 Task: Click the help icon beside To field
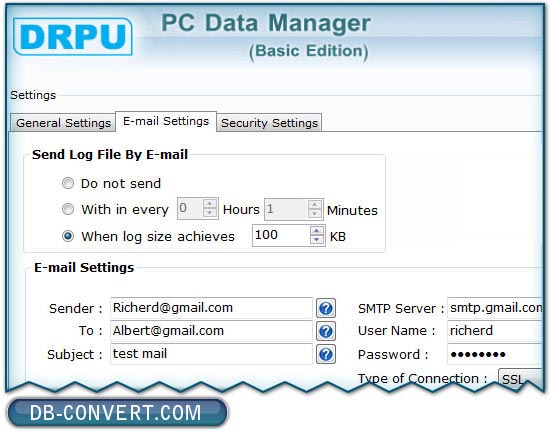326,331
